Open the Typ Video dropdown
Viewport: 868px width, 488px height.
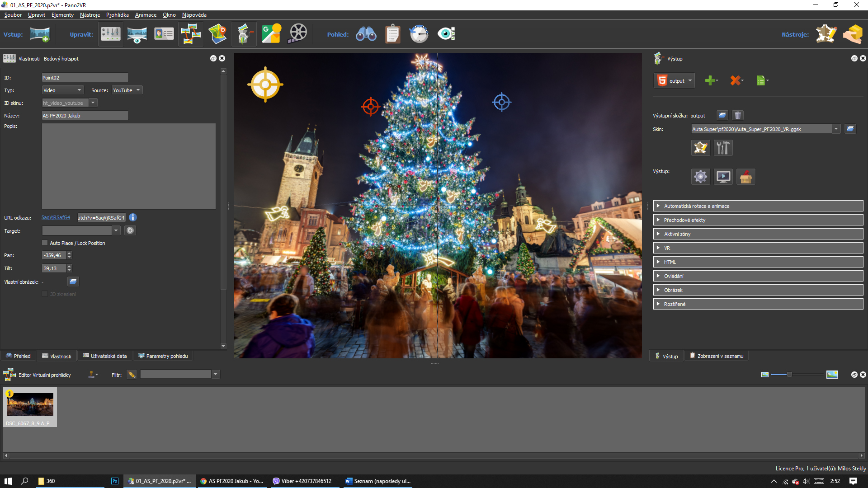(x=62, y=90)
